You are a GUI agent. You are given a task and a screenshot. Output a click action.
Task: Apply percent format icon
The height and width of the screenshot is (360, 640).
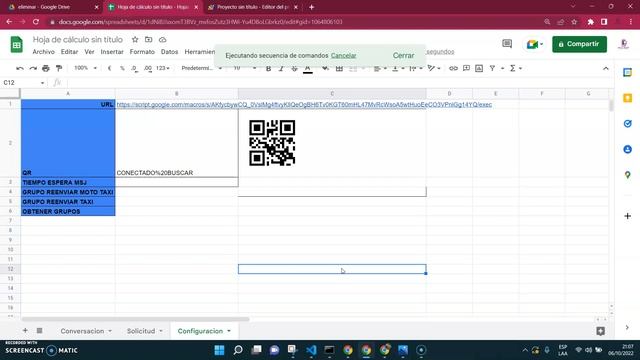click(122, 68)
